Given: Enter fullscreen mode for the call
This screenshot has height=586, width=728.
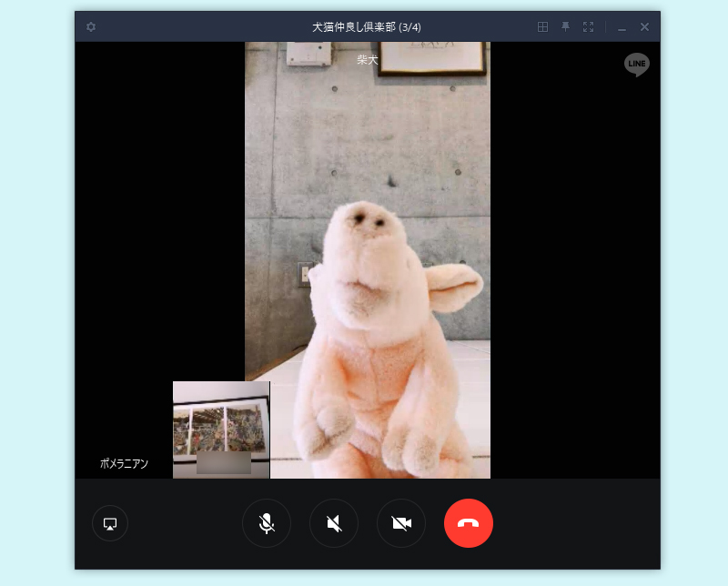Looking at the screenshot, I should point(588,27).
